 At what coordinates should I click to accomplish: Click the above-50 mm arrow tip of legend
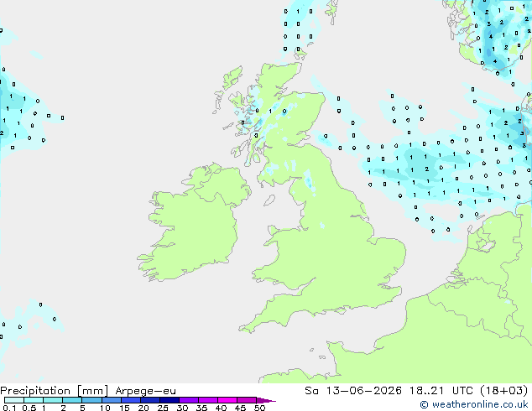tap(266, 400)
